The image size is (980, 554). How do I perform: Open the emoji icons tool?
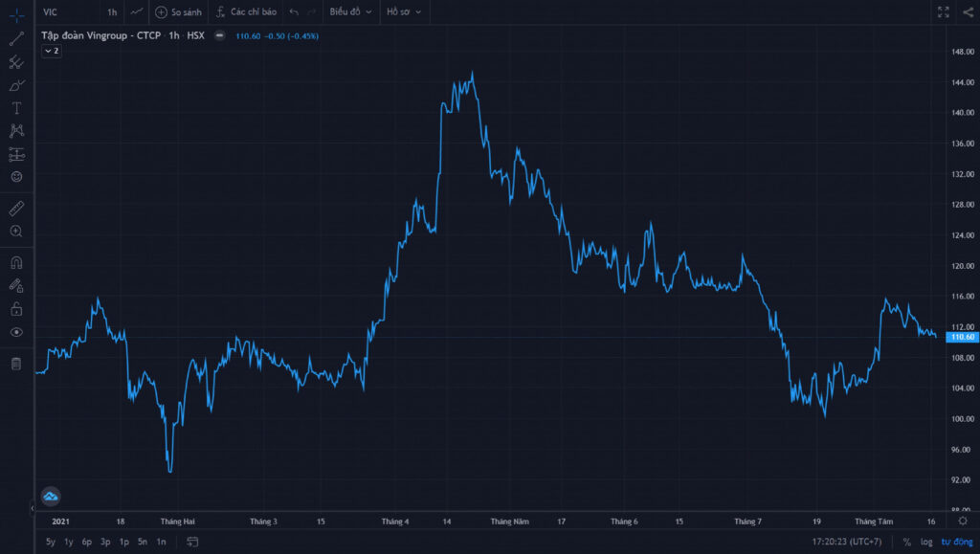coord(17,177)
